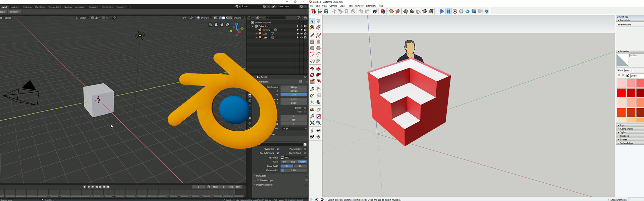Open the Shading dropdown in Blender
This screenshot has width=644, height=201.
point(238,18)
